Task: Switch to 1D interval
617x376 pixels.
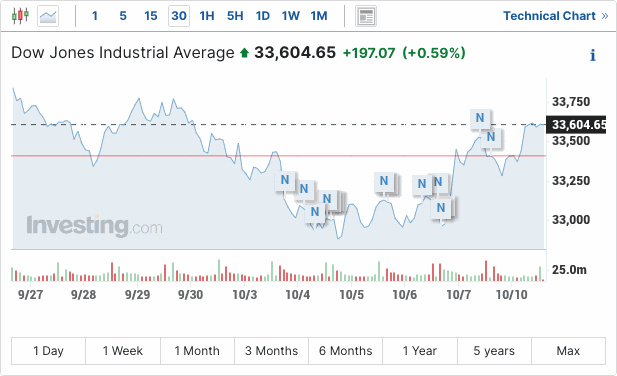Action: coord(263,16)
